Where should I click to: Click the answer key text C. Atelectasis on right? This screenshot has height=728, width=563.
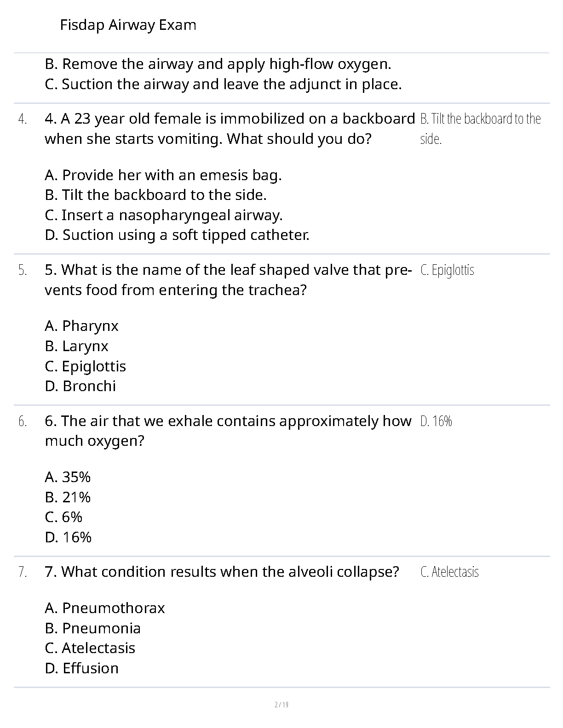click(449, 572)
